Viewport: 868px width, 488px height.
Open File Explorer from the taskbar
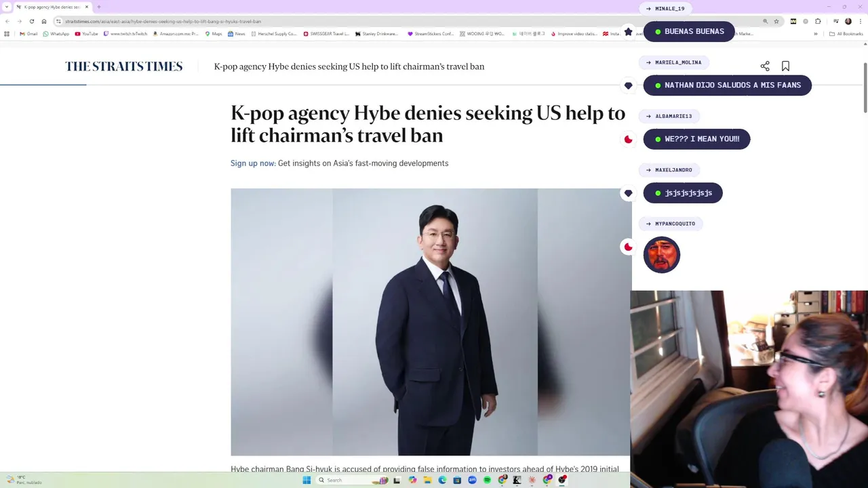tap(428, 480)
